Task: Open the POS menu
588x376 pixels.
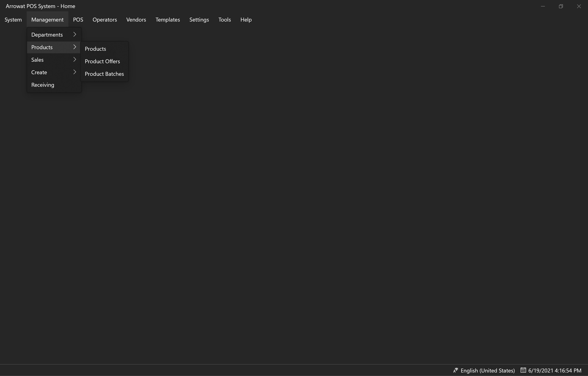Action: [x=78, y=20]
